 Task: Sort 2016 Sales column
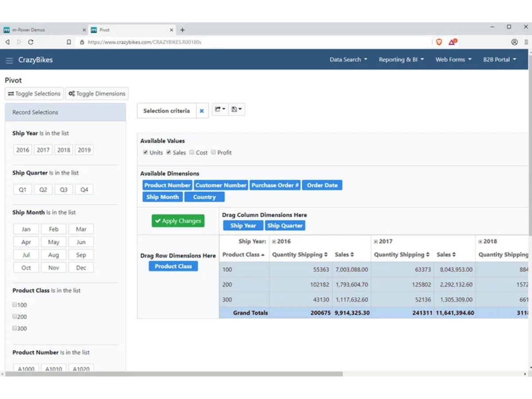[x=352, y=255]
